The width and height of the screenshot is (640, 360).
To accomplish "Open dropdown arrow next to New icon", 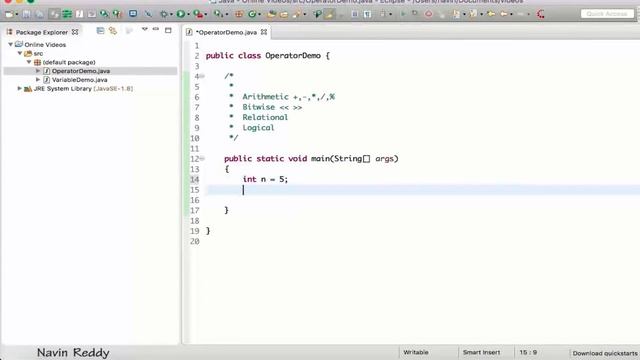I will 17,14.
